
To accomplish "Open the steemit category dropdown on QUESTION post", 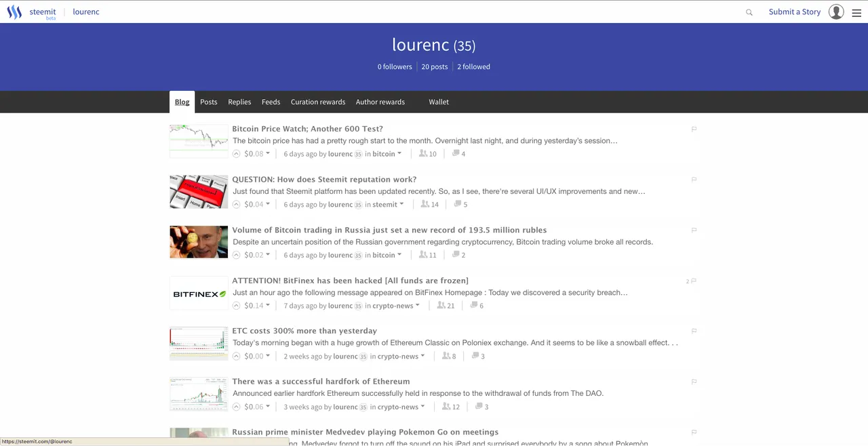I will (388, 204).
